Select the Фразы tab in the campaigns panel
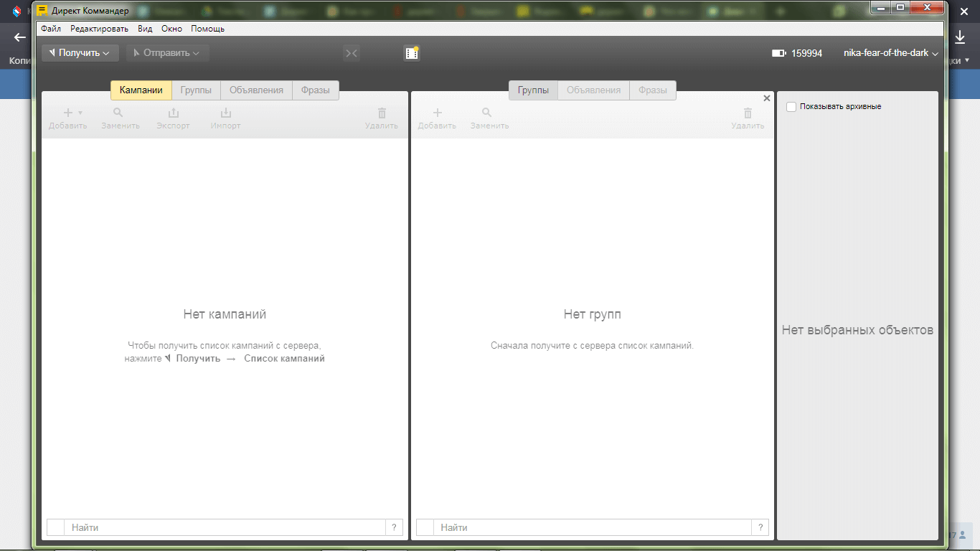 (x=316, y=90)
